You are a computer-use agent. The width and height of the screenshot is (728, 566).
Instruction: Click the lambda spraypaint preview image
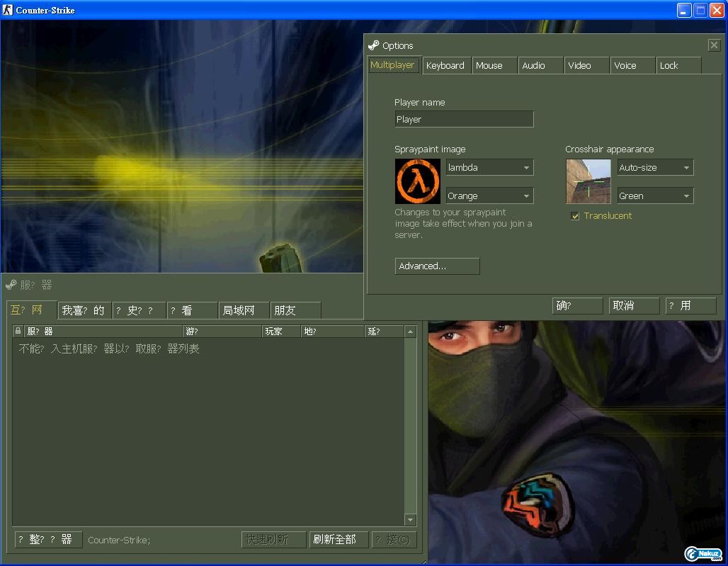(x=417, y=181)
